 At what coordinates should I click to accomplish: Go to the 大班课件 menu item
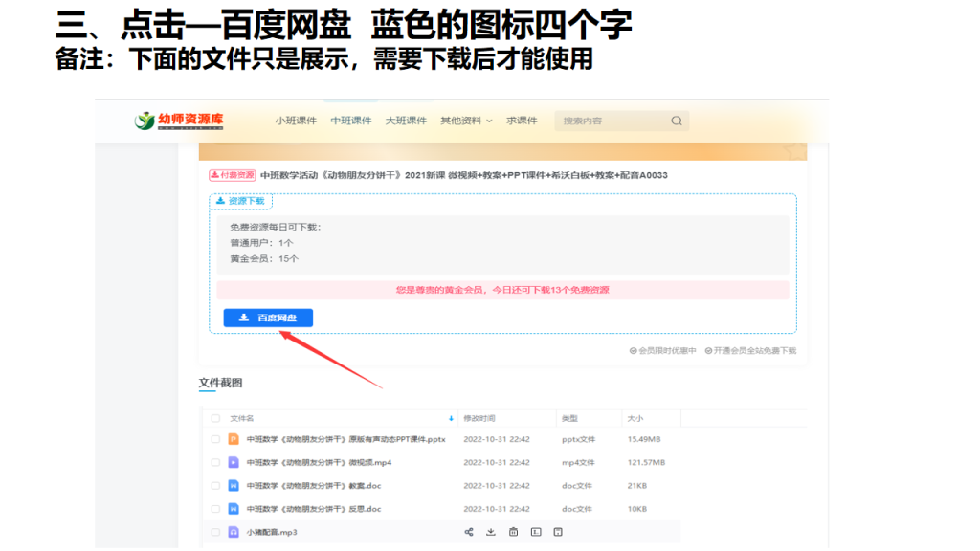tap(406, 121)
